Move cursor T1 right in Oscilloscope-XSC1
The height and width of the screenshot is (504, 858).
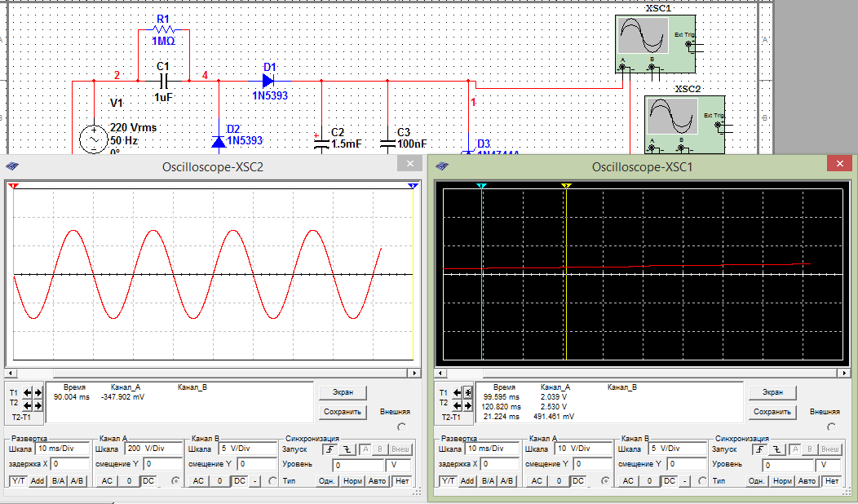[468, 392]
